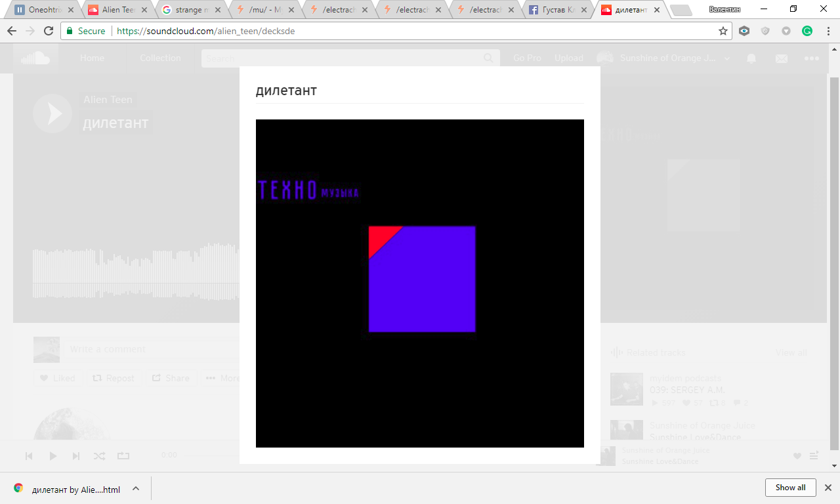Open the Alien Teen artist link

[108, 100]
